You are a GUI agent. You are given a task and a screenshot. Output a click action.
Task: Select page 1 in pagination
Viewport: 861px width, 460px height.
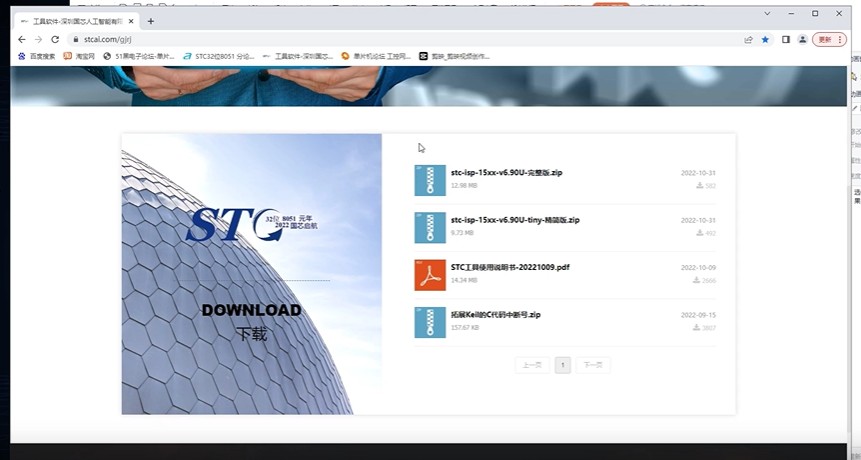click(x=563, y=365)
